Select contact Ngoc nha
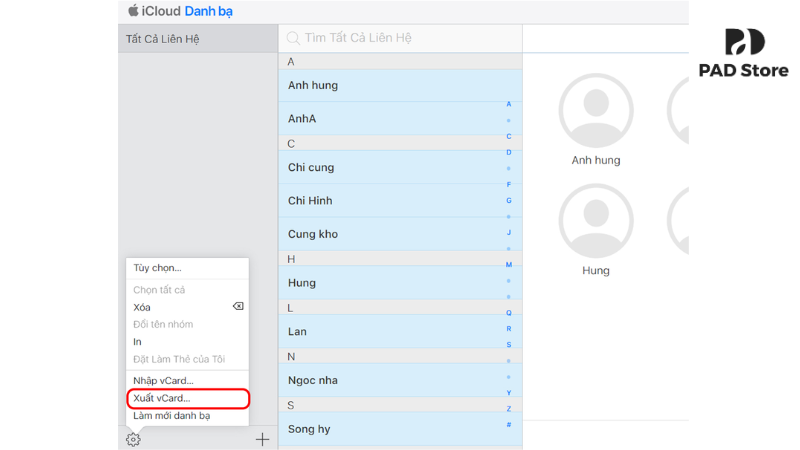This screenshot has width=800, height=450. point(401,380)
